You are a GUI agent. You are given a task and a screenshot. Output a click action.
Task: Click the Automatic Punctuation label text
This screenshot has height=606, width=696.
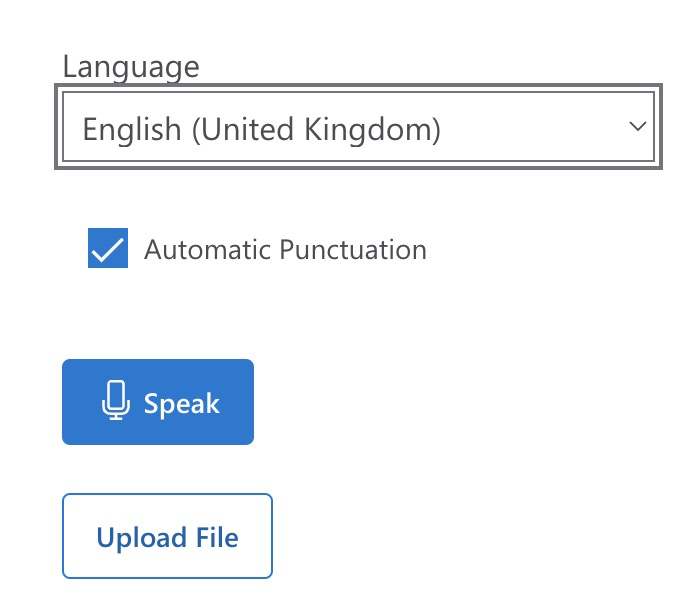coord(285,249)
